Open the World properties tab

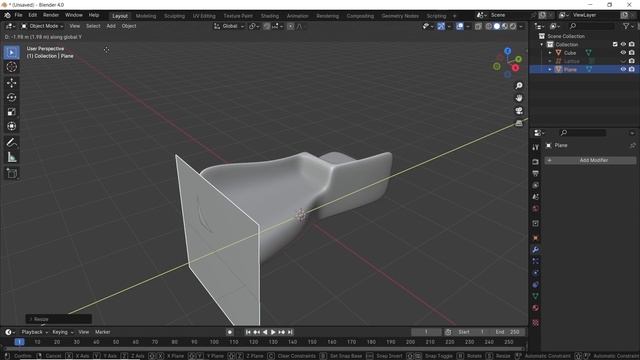[x=536, y=209]
